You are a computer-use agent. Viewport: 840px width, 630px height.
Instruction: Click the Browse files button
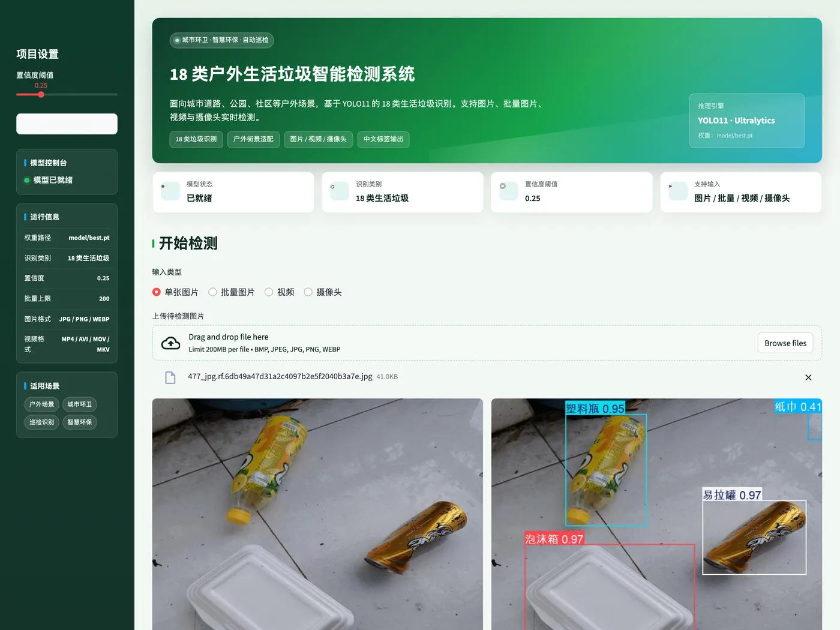point(785,343)
